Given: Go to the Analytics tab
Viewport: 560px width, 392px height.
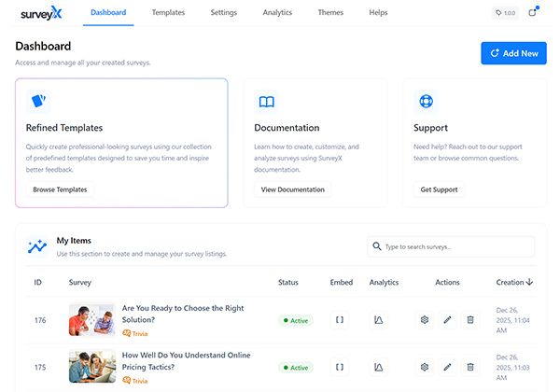Looking at the screenshot, I should tap(277, 12).
